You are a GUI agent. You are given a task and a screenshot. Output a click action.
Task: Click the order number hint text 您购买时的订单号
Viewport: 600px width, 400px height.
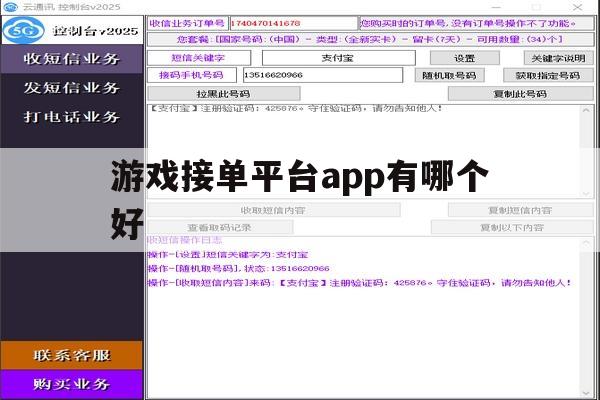point(468,23)
